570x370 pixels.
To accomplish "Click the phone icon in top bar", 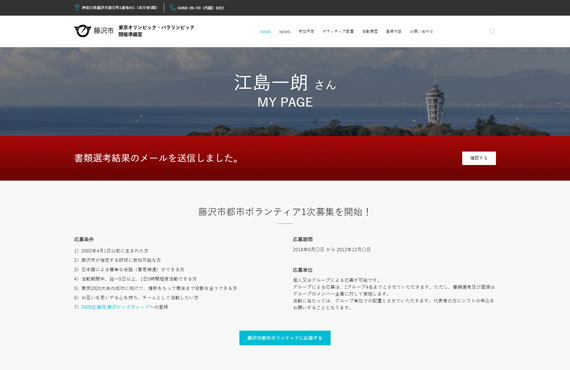I will click(x=173, y=8).
